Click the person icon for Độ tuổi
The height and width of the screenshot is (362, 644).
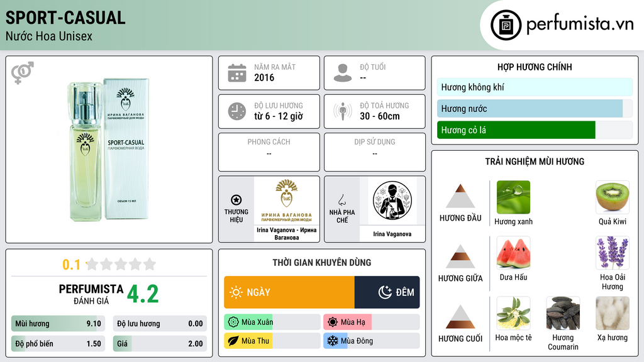pyautogui.click(x=343, y=73)
